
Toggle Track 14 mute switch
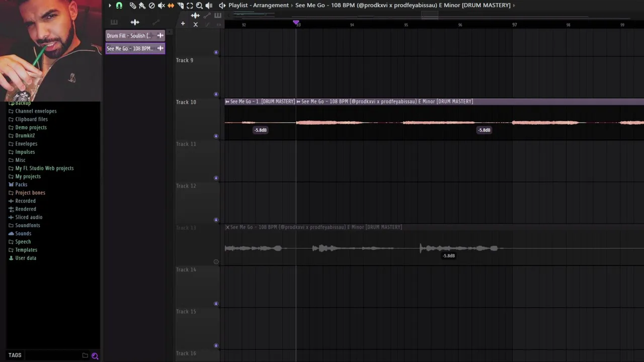216,304
